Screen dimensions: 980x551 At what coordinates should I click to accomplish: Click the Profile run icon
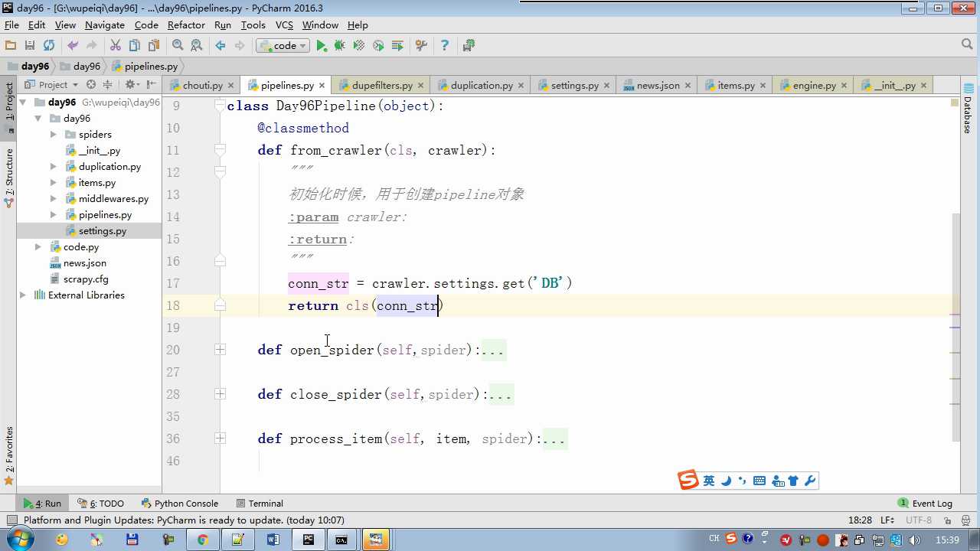tap(378, 46)
